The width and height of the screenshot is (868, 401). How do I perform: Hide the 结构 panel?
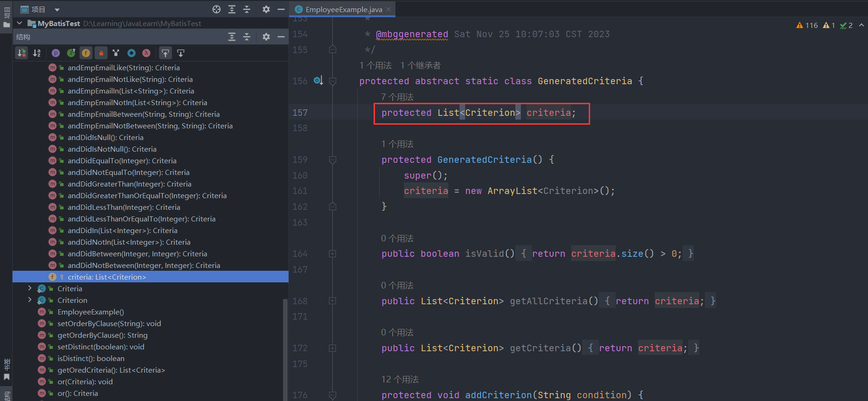tap(281, 37)
